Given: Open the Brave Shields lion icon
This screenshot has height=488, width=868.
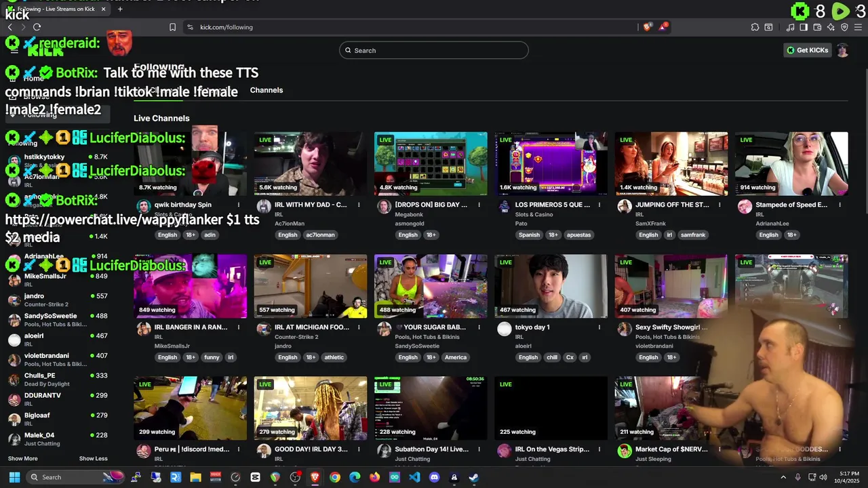Looking at the screenshot, I should click(x=648, y=27).
